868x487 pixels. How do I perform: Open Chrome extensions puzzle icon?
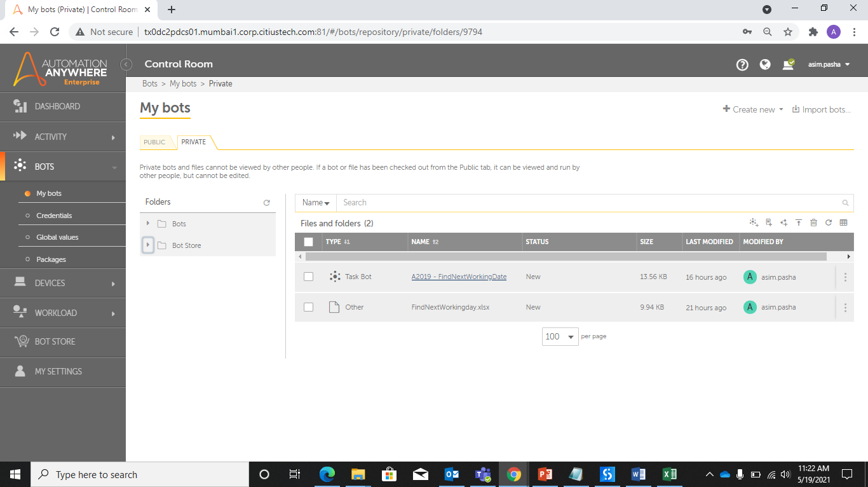(813, 32)
